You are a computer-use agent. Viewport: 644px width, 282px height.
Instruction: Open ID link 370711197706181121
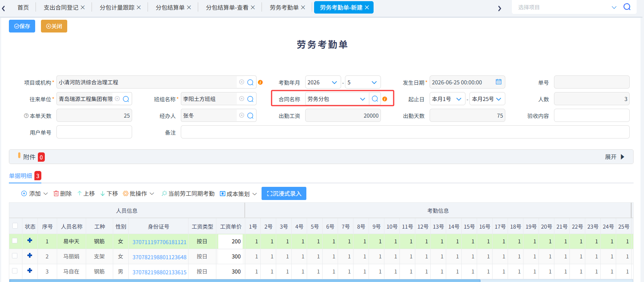(159, 242)
